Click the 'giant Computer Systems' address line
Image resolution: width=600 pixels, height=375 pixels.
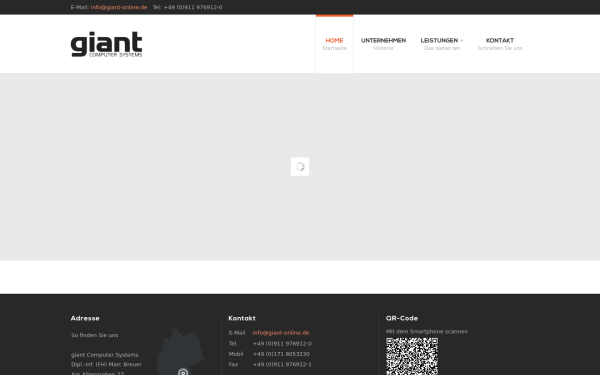(x=104, y=355)
